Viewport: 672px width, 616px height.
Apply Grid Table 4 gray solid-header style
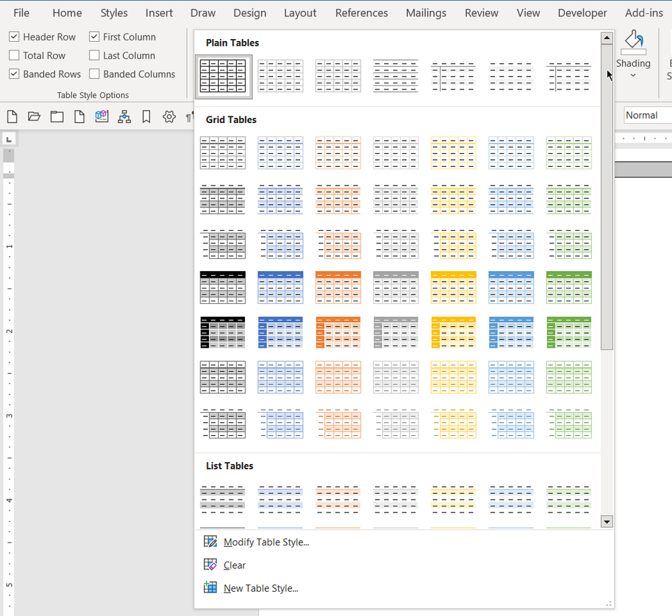396,287
